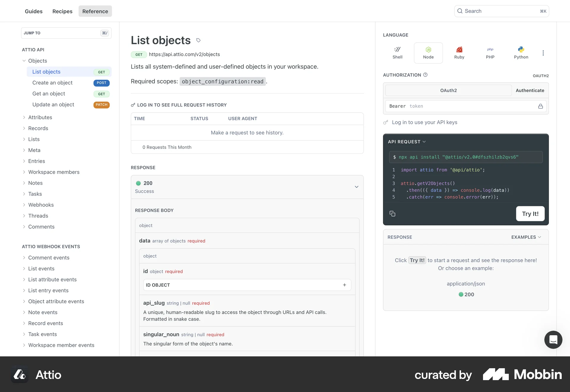Click the lock icon next to Bearer token
570x392 pixels.
coord(541,106)
